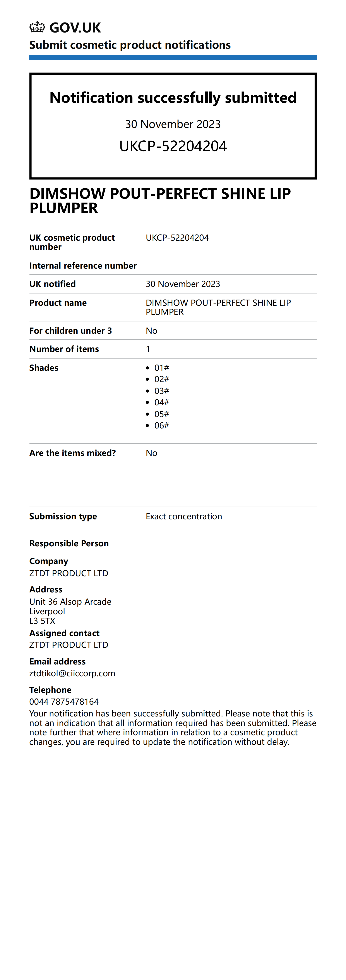Click the GOV.UK header text
Viewport: 346px width, 980px height.
75,28
